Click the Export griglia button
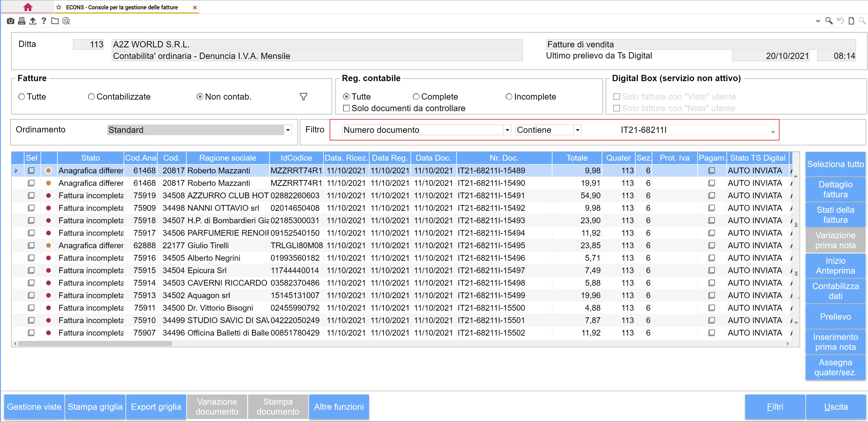This screenshot has height=422, width=868. [156, 407]
